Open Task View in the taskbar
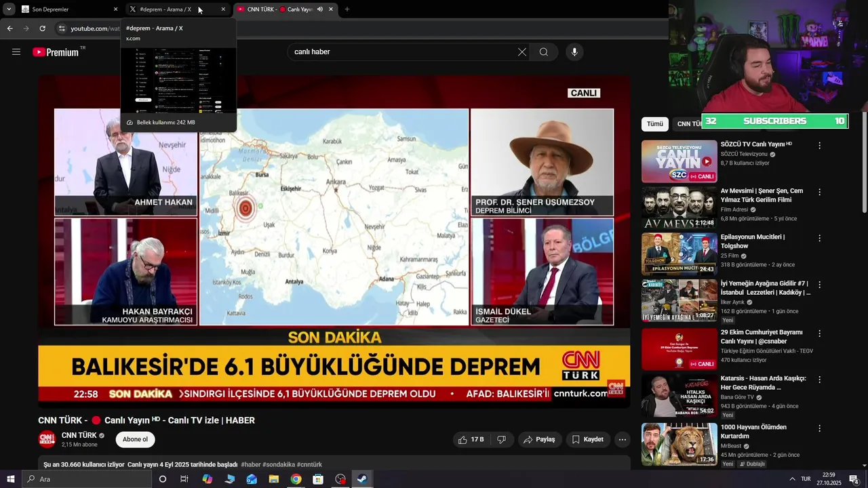Image resolution: width=868 pixels, height=488 pixels. pos(184,479)
